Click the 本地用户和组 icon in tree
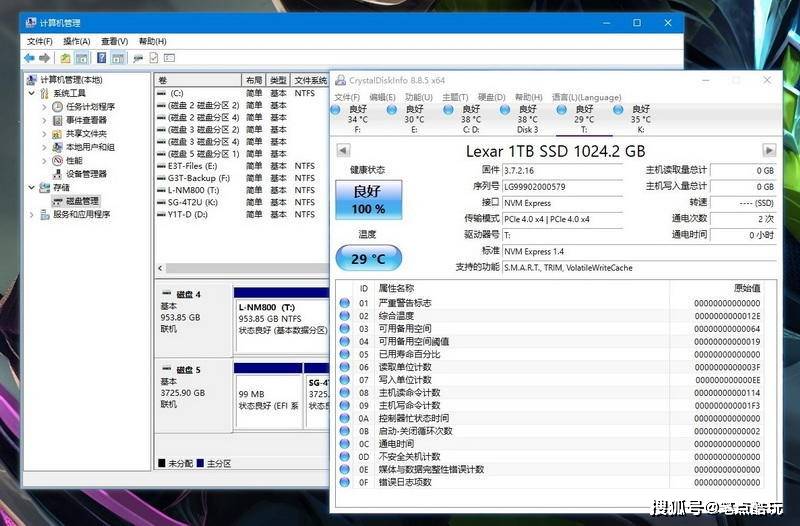The image size is (800, 526). click(x=58, y=147)
